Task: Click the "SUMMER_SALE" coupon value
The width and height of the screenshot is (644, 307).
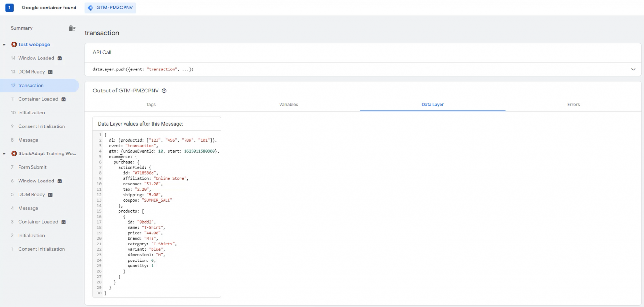Action: tap(157, 200)
